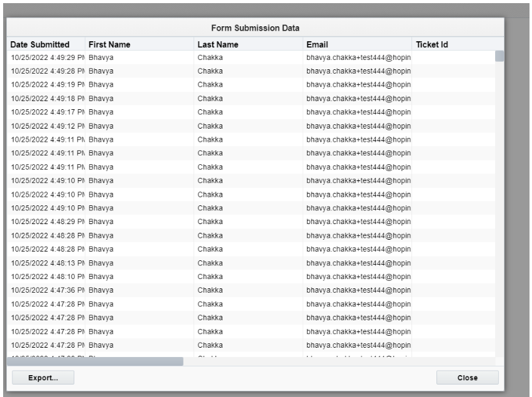Viewport: 532px width, 397px height.
Task: Select the row dated 10/25/2022 4:49:29 PM
Action: (x=251, y=57)
